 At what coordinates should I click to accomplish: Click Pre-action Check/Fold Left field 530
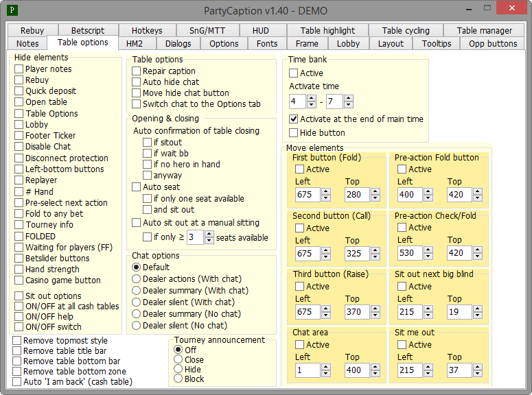(410, 253)
